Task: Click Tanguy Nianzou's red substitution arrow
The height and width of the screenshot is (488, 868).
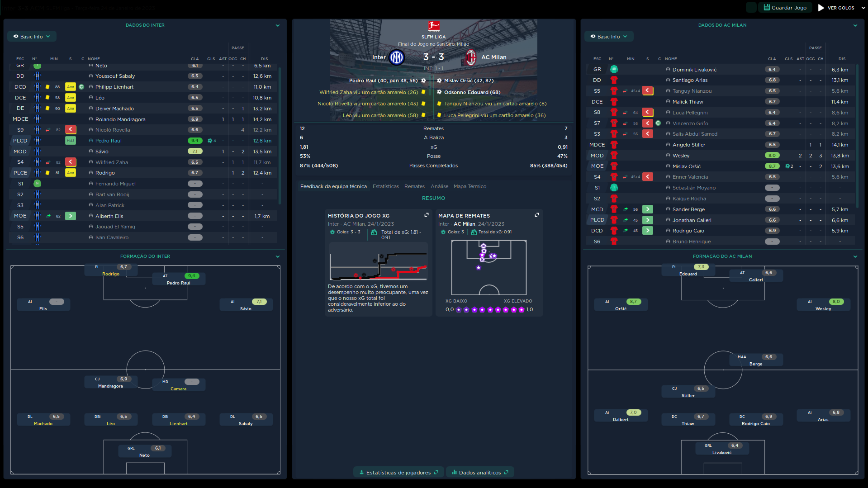Action: click(648, 91)
